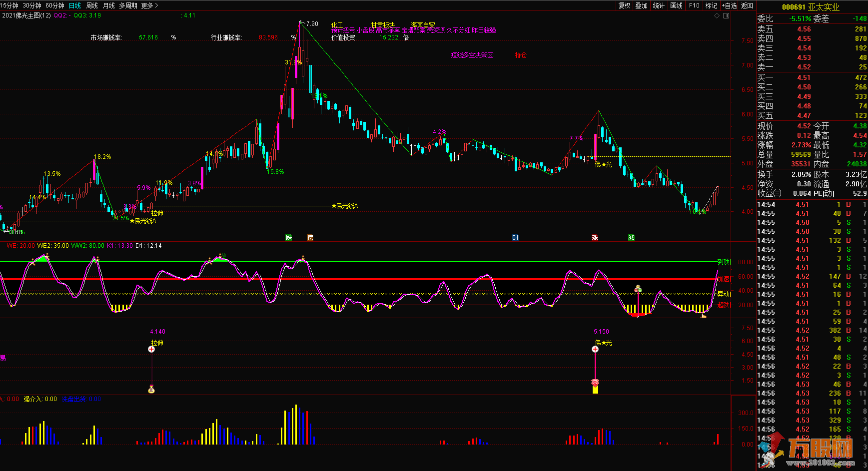868x471 pixels.
Task: Click the 买一 order row price 4.51
Action: [x=804, y=77]
